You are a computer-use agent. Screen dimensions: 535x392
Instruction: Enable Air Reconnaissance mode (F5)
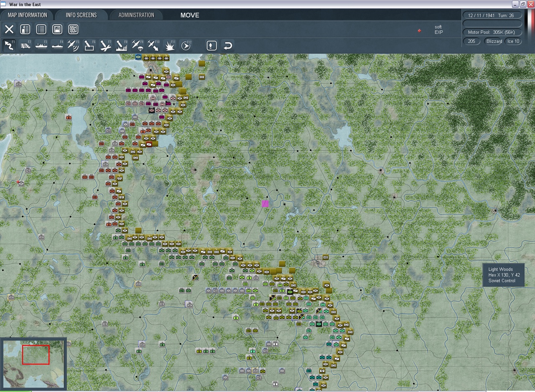(73, 45)
